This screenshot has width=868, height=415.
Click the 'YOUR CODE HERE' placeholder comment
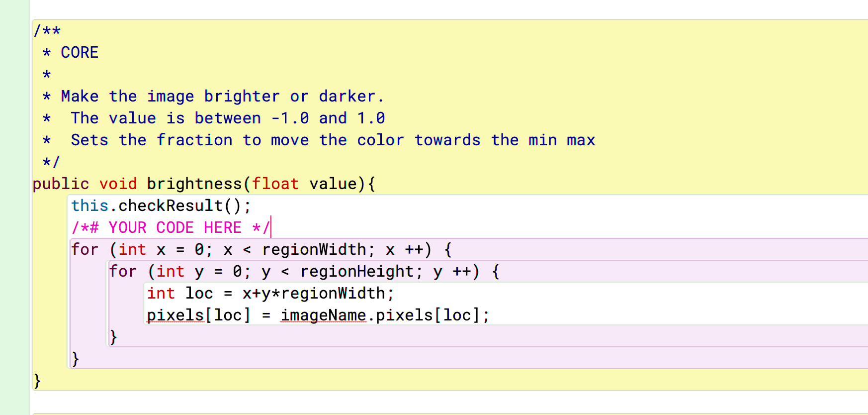coord(171,227)
